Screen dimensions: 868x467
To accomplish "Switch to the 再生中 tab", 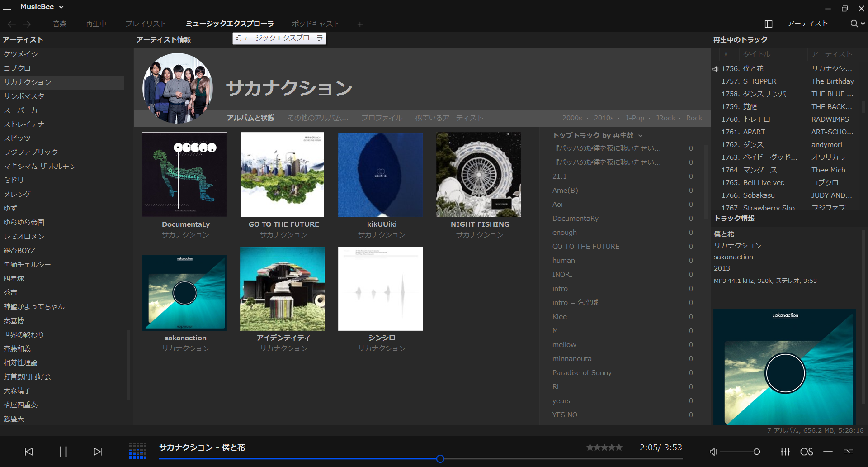I will [x=96, y=24].
